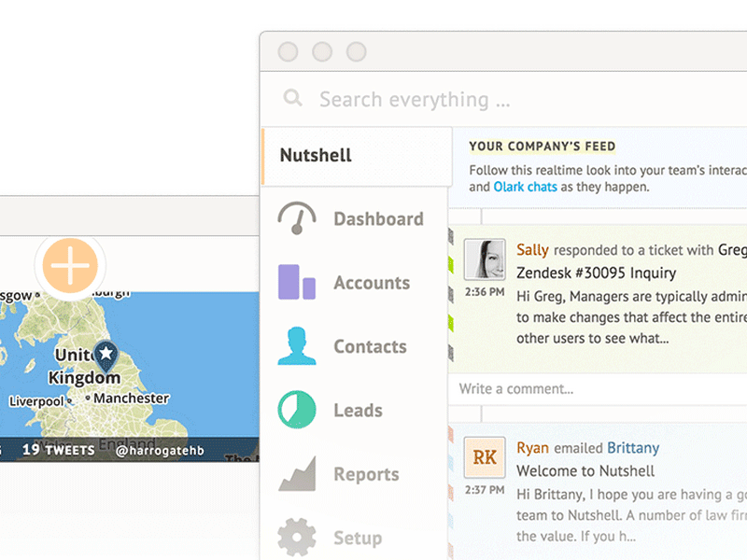Viewport: 747px width, 560px height.
Task: Click the search magnifying glass icon
Action: [x=292, y=98]
